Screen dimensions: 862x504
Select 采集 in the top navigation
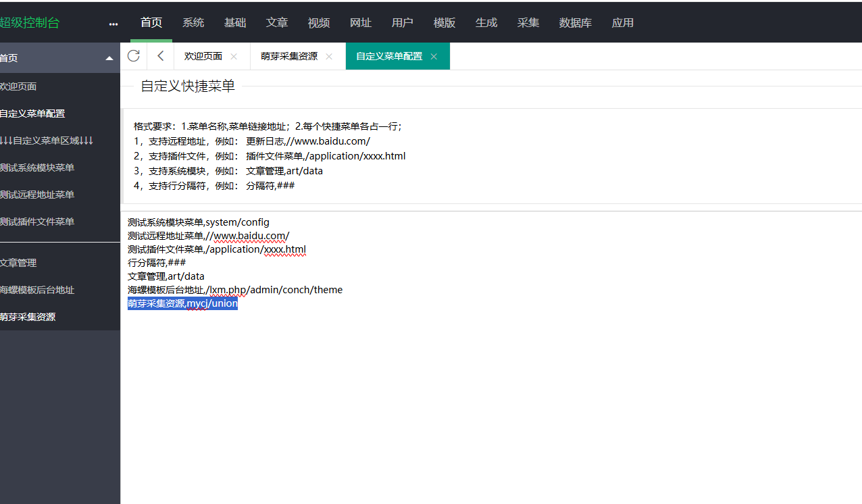[x=528, y=23]
